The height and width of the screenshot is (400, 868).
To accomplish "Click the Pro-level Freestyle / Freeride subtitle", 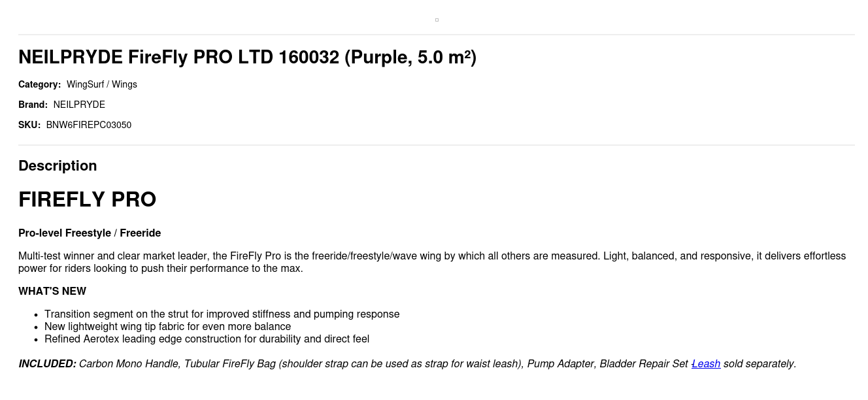I will click(x=90, y=233).
